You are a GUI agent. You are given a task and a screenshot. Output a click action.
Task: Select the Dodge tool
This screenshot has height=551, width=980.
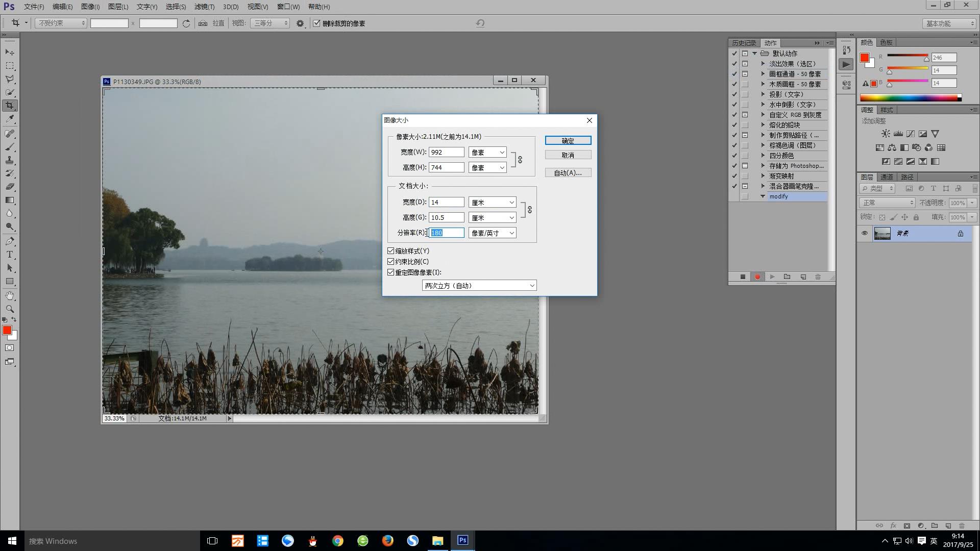[x=10, y=227]
